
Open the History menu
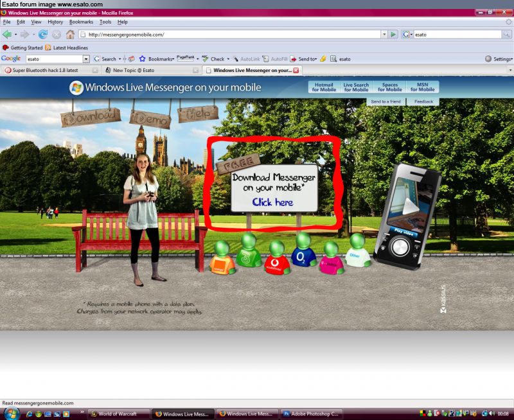(55, 22)
